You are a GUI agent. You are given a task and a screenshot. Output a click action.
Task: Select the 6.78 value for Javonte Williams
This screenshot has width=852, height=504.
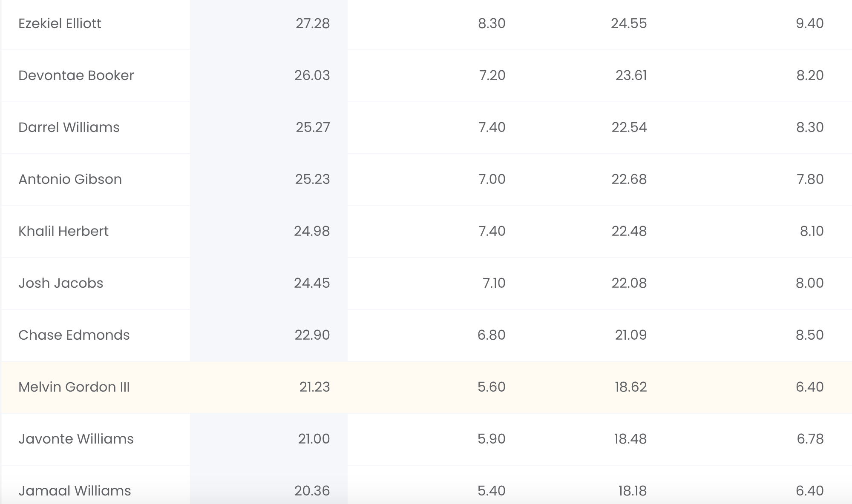[x=810, y=439]
